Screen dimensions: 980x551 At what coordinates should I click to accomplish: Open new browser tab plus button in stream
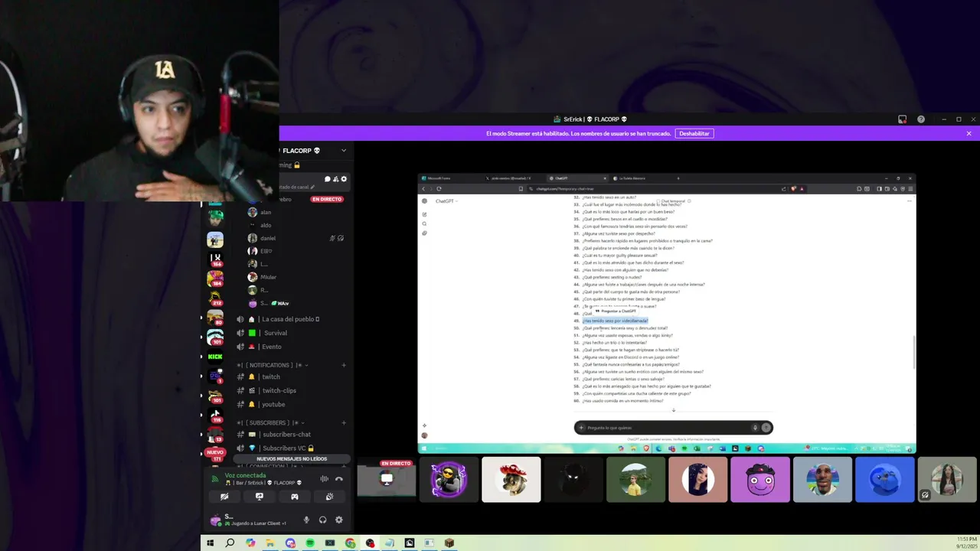click(678, 178)
